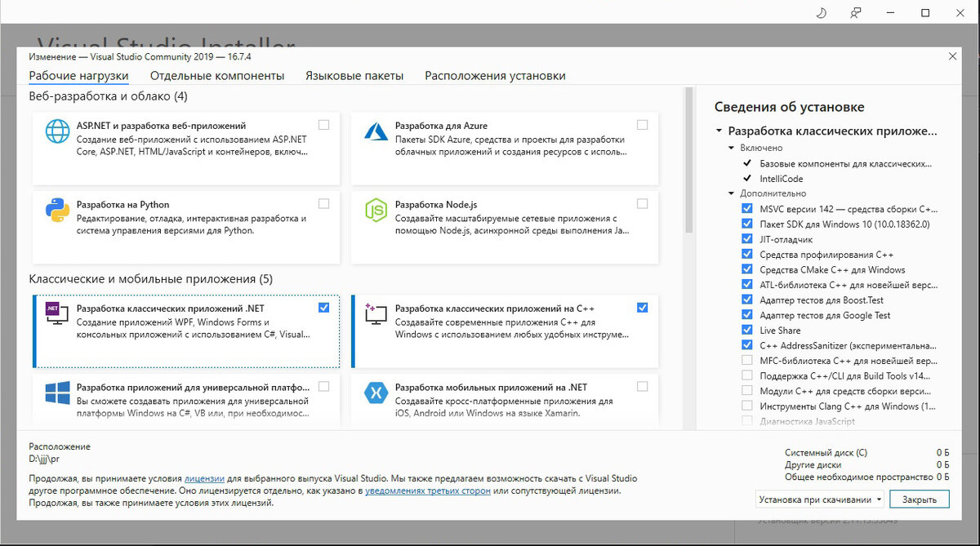This screenshot has height=546, width=980.
Task: Click the IntelliCode included component
Action: [x=782, y=179]
